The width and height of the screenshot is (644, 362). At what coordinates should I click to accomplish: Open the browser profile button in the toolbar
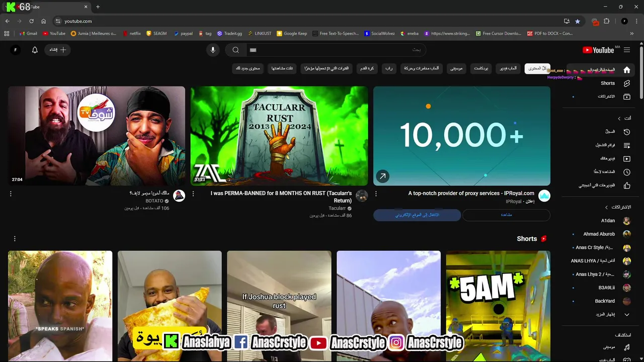(x=624, y=21)
